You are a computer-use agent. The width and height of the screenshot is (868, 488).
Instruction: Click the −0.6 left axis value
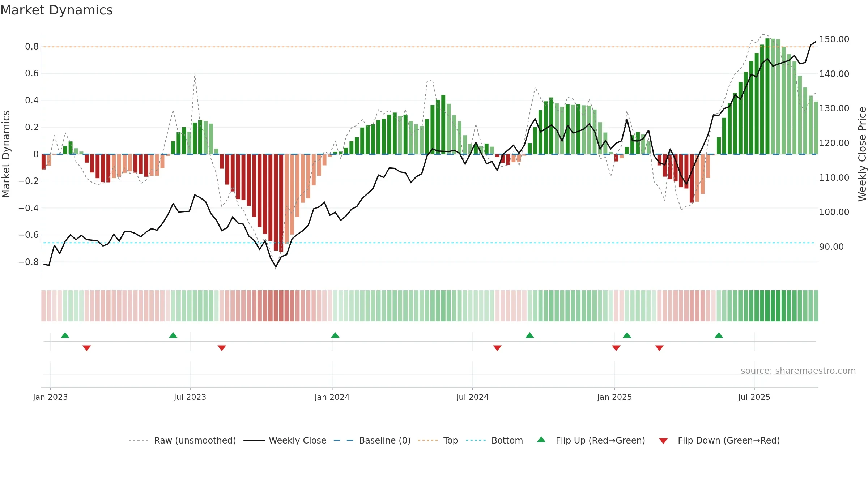click(29, 235)
